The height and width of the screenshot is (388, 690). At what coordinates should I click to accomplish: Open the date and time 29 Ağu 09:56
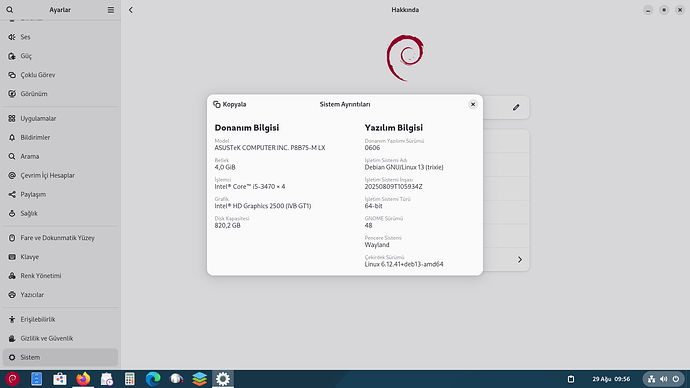coord(611,379)
